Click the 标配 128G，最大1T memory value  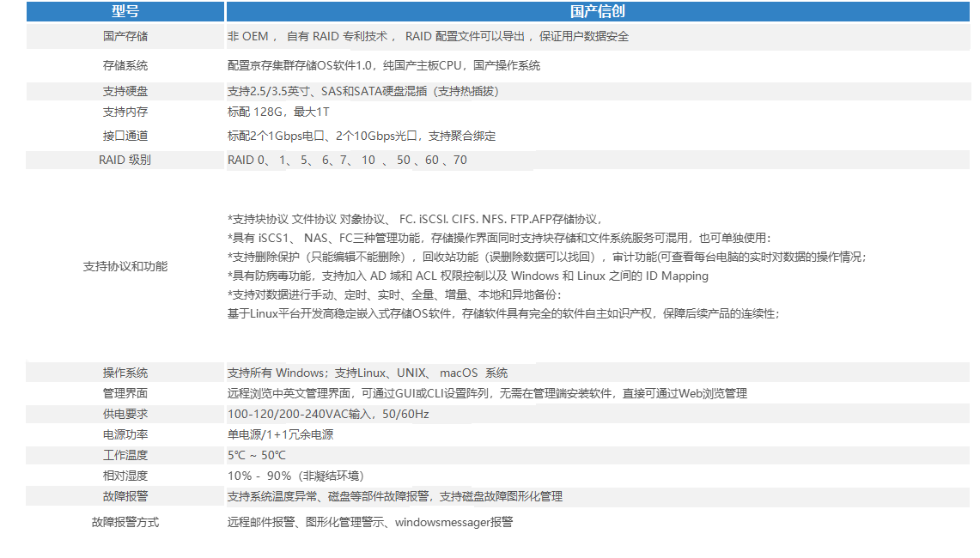point(278,112)
